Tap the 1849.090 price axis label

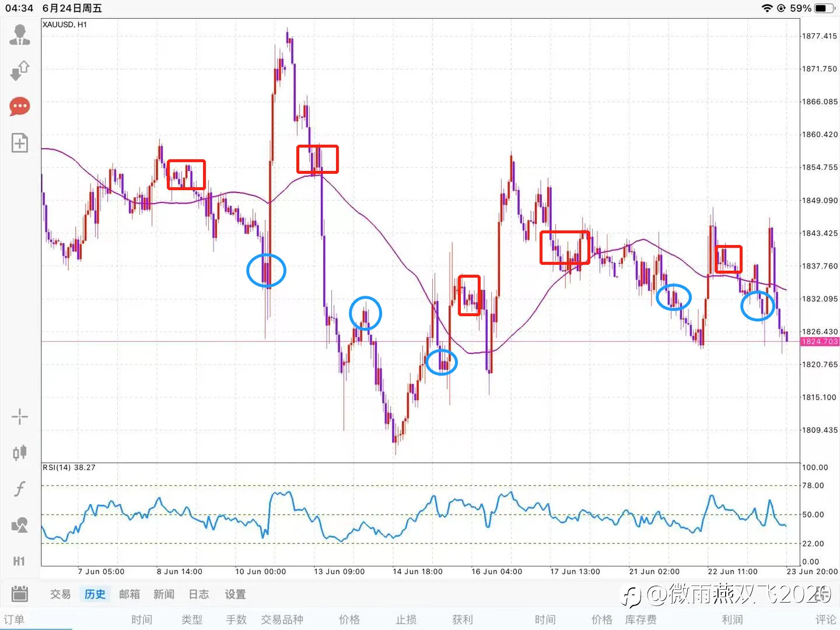coord(820,200)
